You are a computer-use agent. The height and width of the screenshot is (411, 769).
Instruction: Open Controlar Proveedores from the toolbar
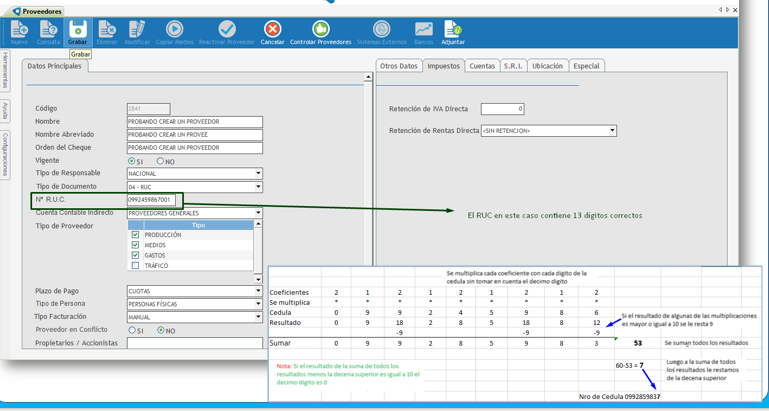[x=320, y=31]
